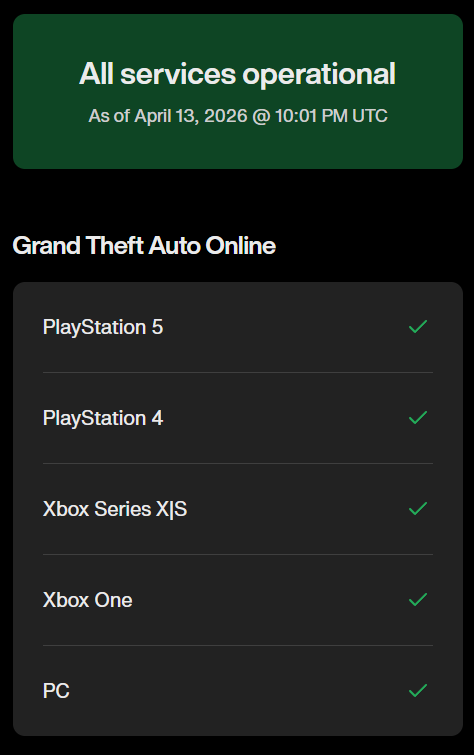Click the All services operational title
Image resolution: width=474 pixels, height=755 pixels.
click(237, 74)
